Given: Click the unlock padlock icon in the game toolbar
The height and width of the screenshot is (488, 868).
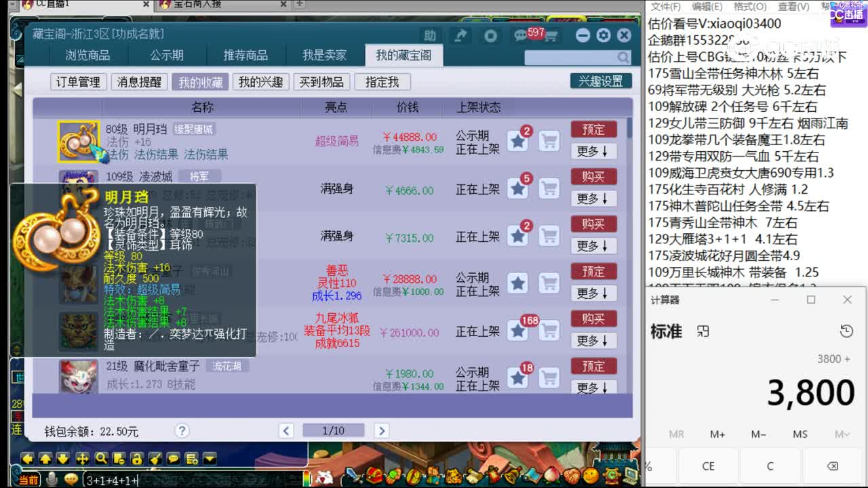Looking at the screenshot, I should [x=136, y=460].
